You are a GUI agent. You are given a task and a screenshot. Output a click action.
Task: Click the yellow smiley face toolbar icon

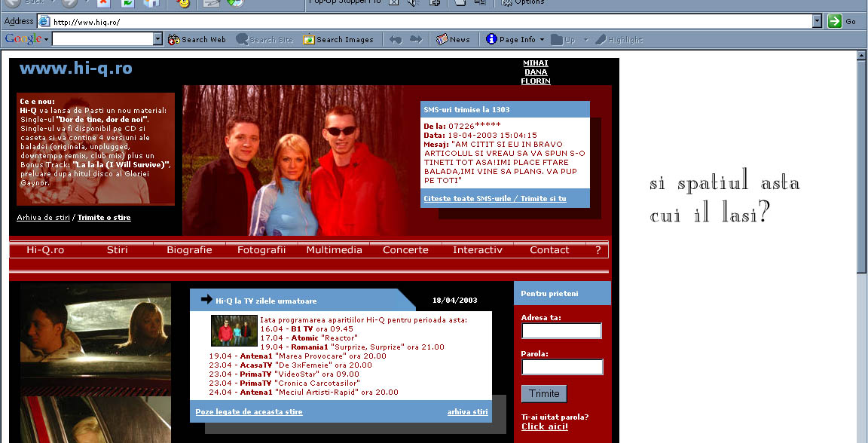[x=183, y=3]
